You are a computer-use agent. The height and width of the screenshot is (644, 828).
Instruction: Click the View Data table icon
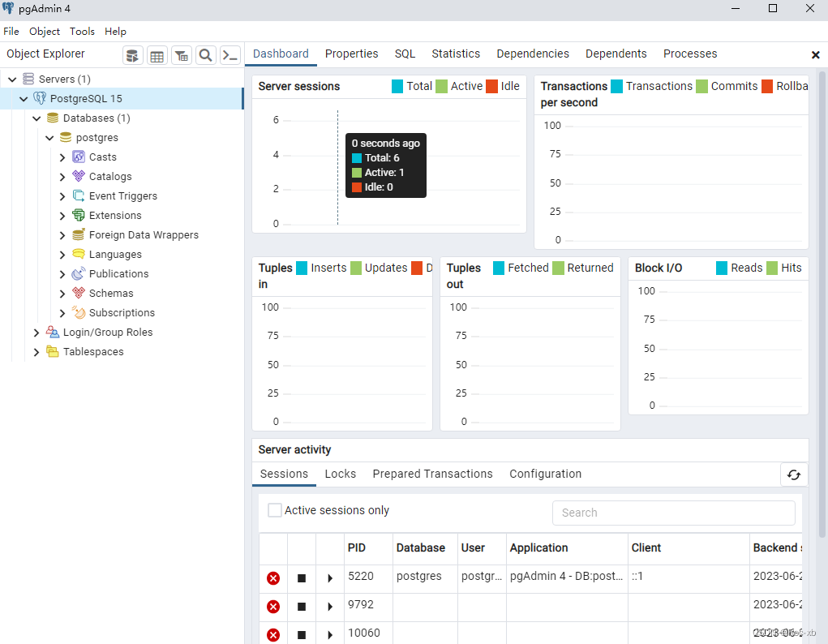click(157, 55)
